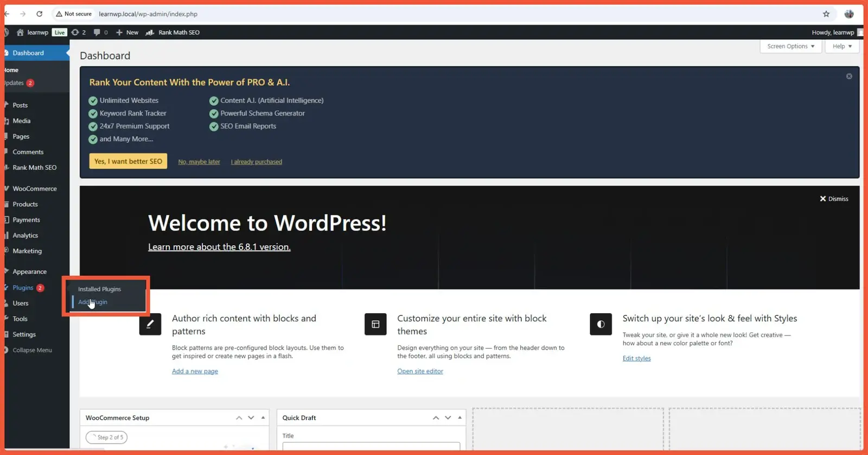Click the comments bubble icon in admin bar
This screenshot has height=455, width=868.
(x=97, y=33)
